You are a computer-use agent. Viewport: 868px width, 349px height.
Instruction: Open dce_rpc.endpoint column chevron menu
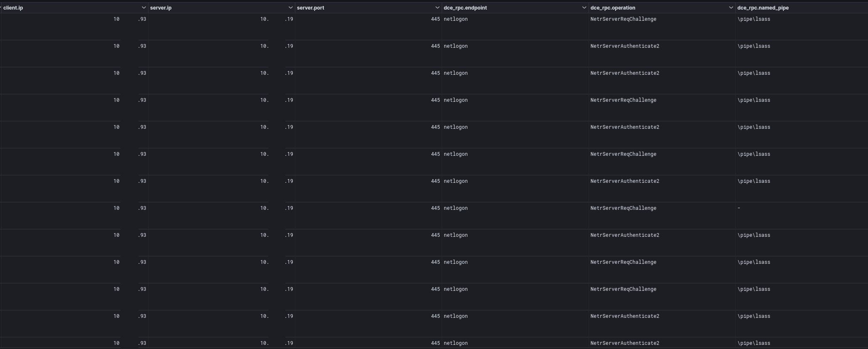pyautogui.click(x=584, y=8)
